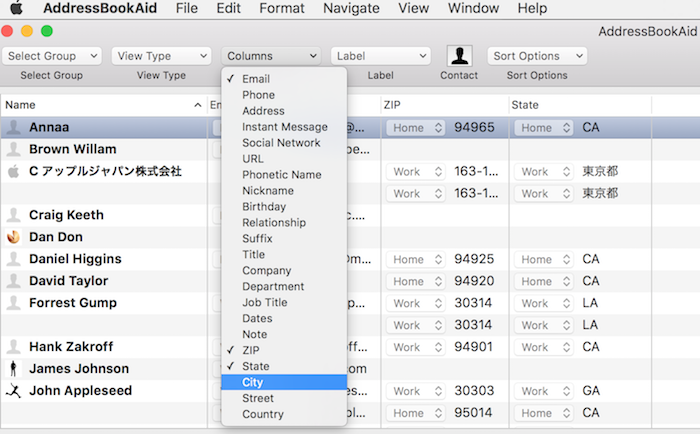This screenshot has height=434, width=700.
Task: Open the Label dropdown
Action: click(x=381, y=56)
